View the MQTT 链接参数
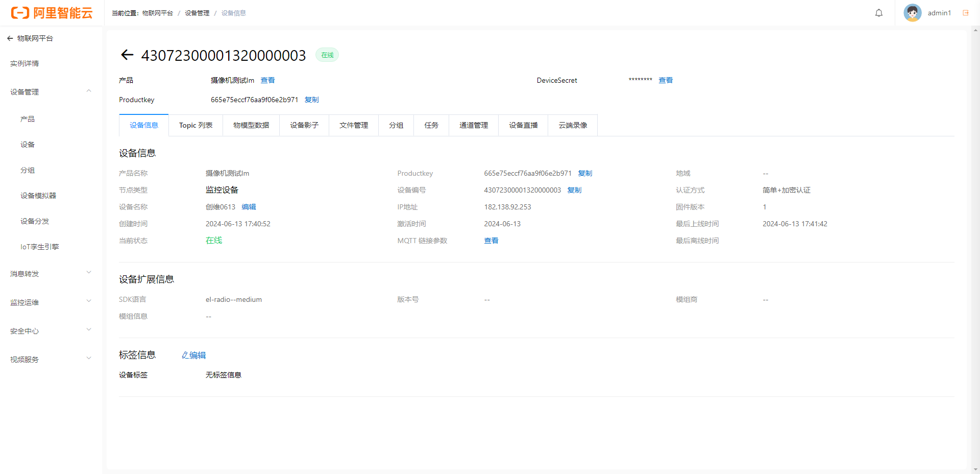Screen dimensions: 980x474 pos(491,241)
